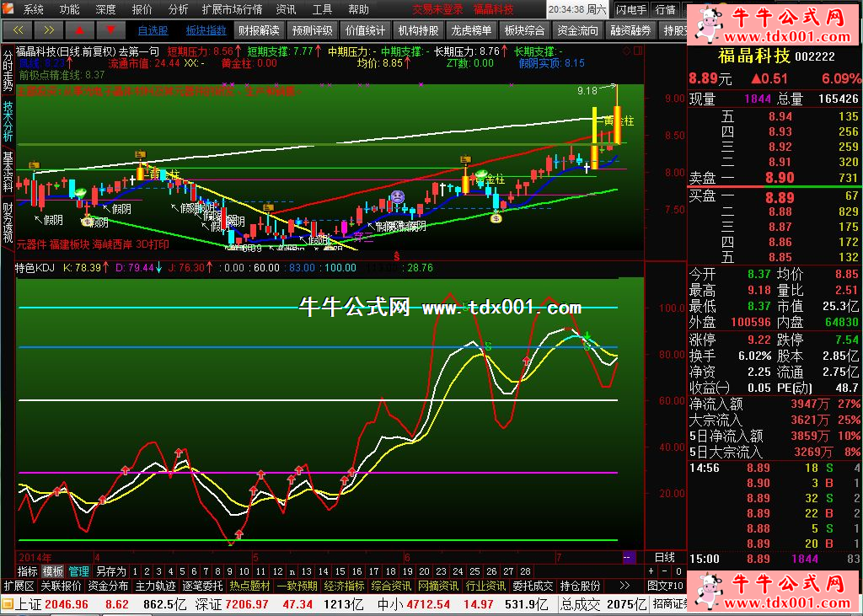Screen dimensions: 863x616
Task: Open the 板块综合 toolbar button
Action: pyautogui.click(x=524, y=30)
